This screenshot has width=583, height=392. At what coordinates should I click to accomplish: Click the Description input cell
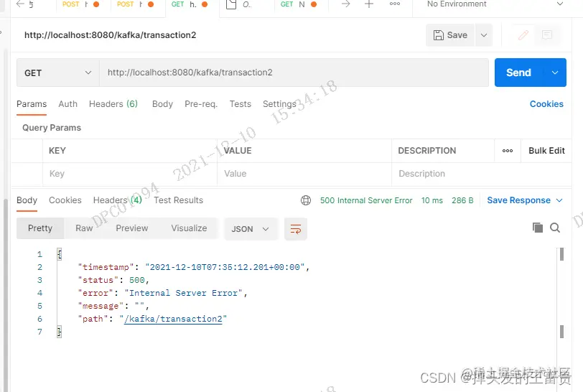(x=482, y=174)
